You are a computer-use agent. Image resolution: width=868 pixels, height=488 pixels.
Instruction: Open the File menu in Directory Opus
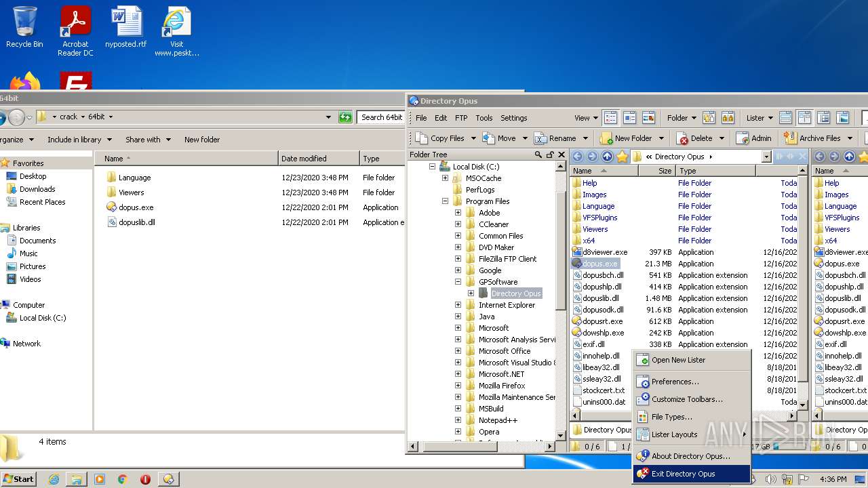pyautogui.click(x=421, y=118)
